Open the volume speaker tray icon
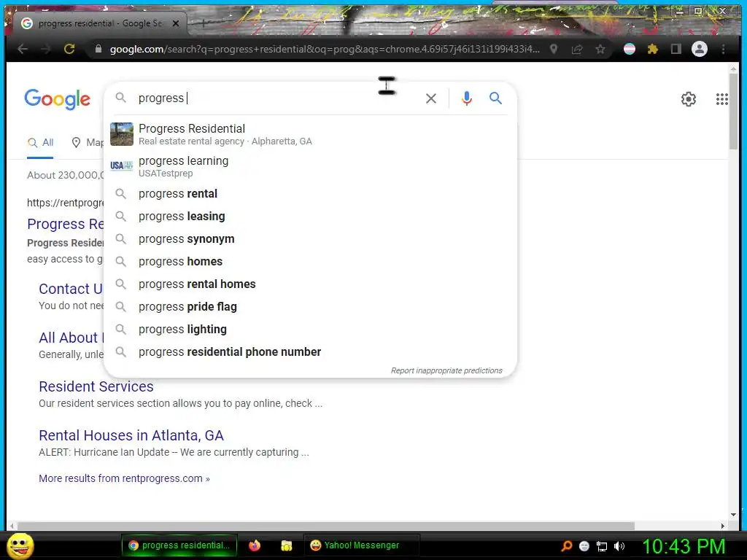Viewport: 747px width, 560px height. pos(619,546)
